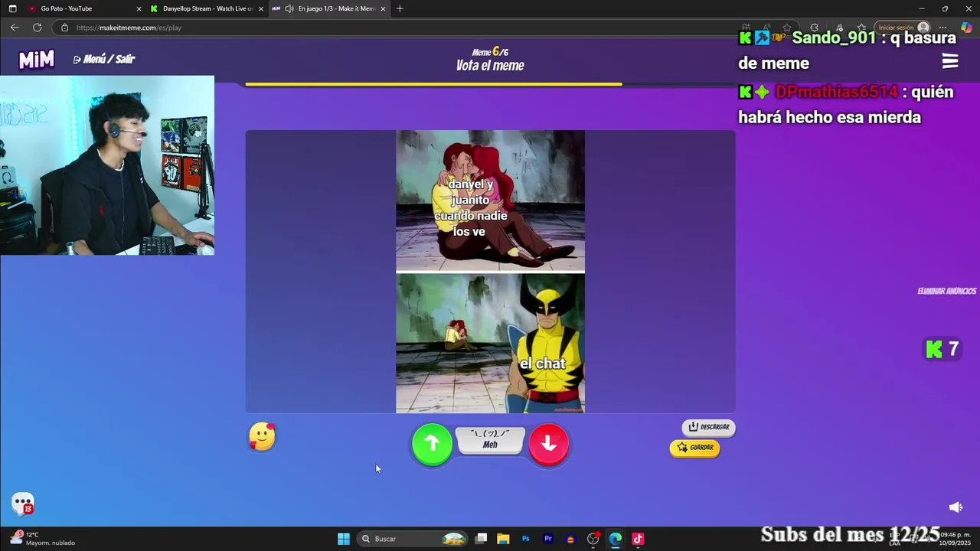The height and width of the screenshot is (551, 980).
Task: Launch Photoshop from the taskbar
Action: click(525, 539)
